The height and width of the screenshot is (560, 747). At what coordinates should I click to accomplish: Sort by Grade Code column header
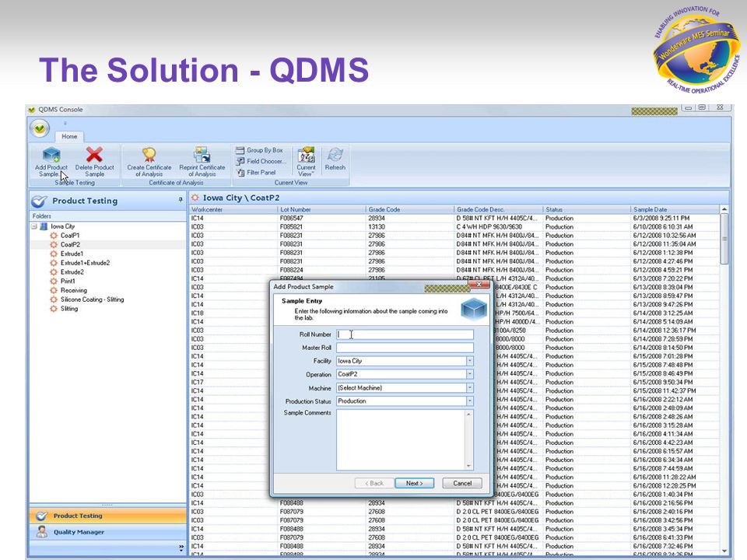[x=410, y=209]
